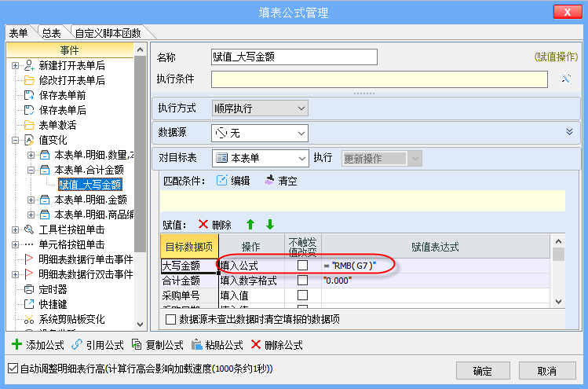Click the = "RMB( G7 )" expression cell
Image resolution: width=588 pixels, height=389 pixels.
pos(436,266)
